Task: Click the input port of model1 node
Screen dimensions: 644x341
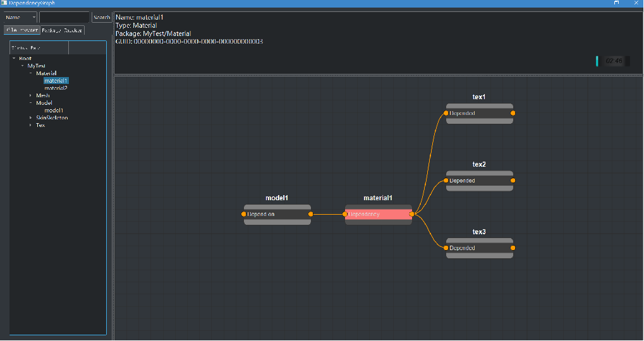Action: point(244,214)
